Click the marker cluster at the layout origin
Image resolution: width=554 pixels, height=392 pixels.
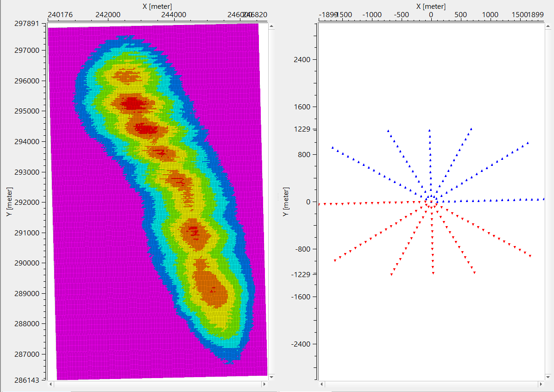[x=431, y=202]
